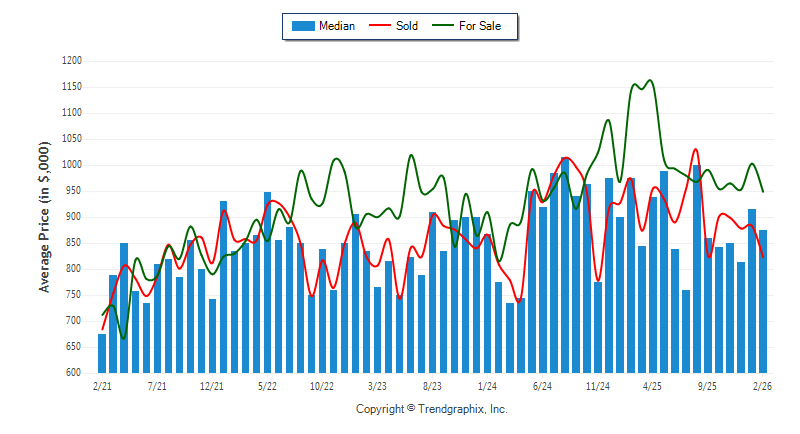The image size is (800, 434).
Task: Click the 600 y-axis value label
Action: [x=73, y=373]
